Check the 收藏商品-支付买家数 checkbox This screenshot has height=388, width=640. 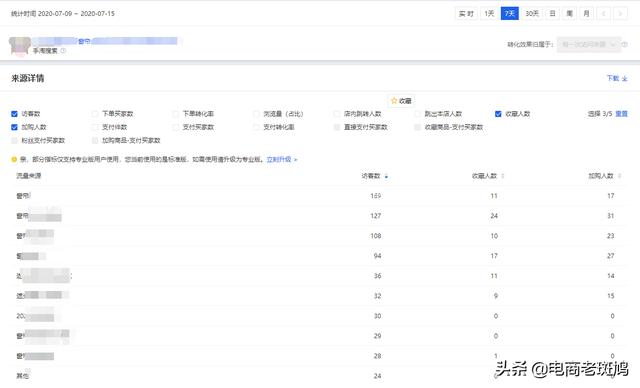coord(418,127)
